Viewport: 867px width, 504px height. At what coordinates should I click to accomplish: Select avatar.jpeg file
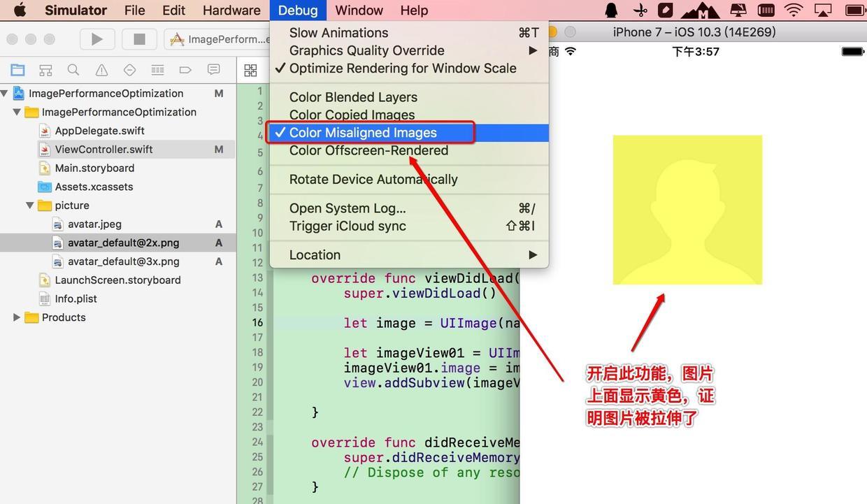[94, 224]
